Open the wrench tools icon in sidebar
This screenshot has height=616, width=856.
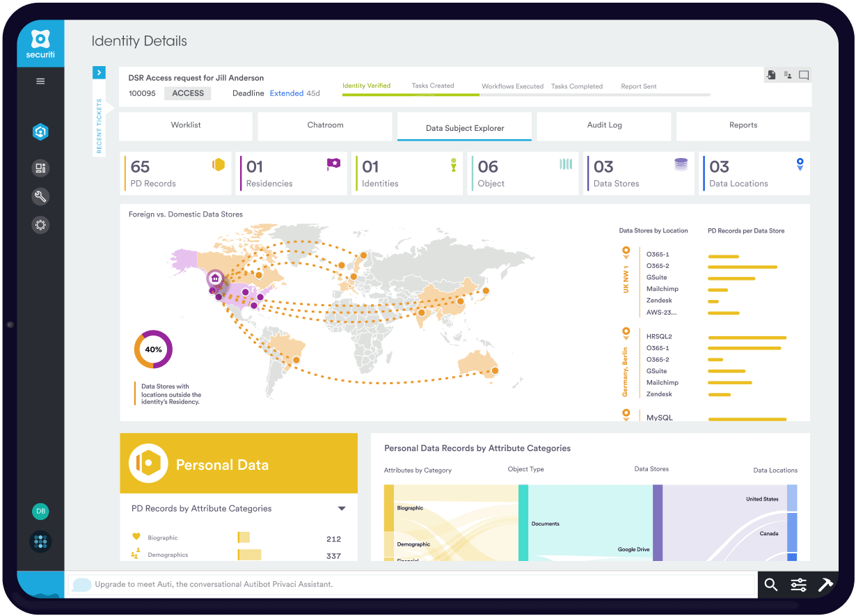pyautogui.click(x=40, y=196)
